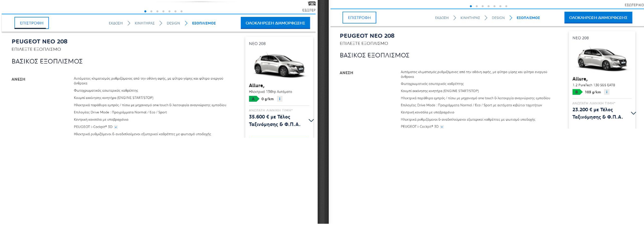Click '1.2 PureTech 130 S&S EAT8' engine text
The width and height of the screenshot is (644, 242).
[x=594, y=85]
